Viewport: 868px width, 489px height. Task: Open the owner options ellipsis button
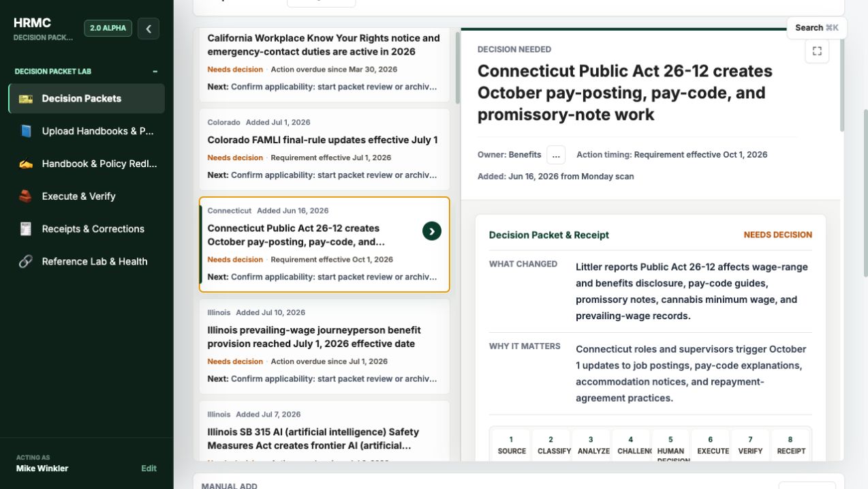click(556, 155)
